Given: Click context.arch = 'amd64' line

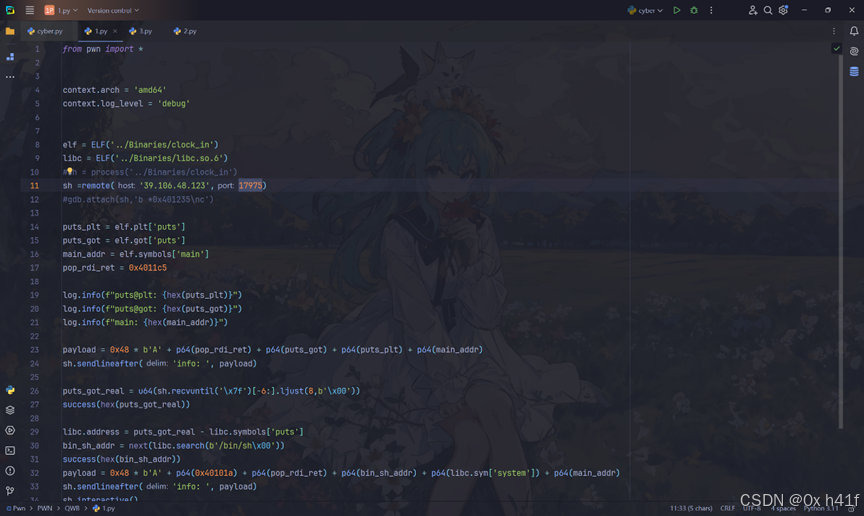Looking at the screenshot, I should [114, 89].
